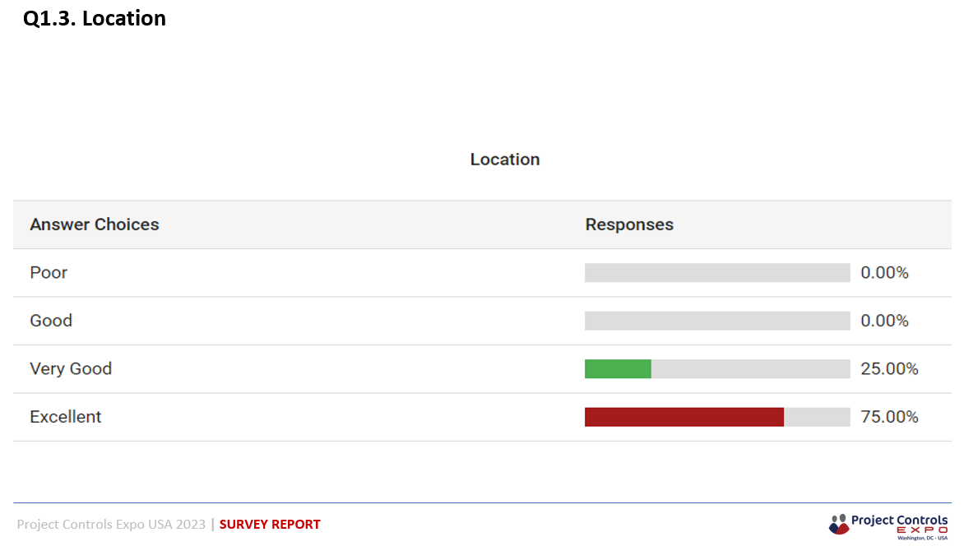Click the Responses column header
Image resolution: width=964 pixels, height=560 pixels.
pos(629,224)
